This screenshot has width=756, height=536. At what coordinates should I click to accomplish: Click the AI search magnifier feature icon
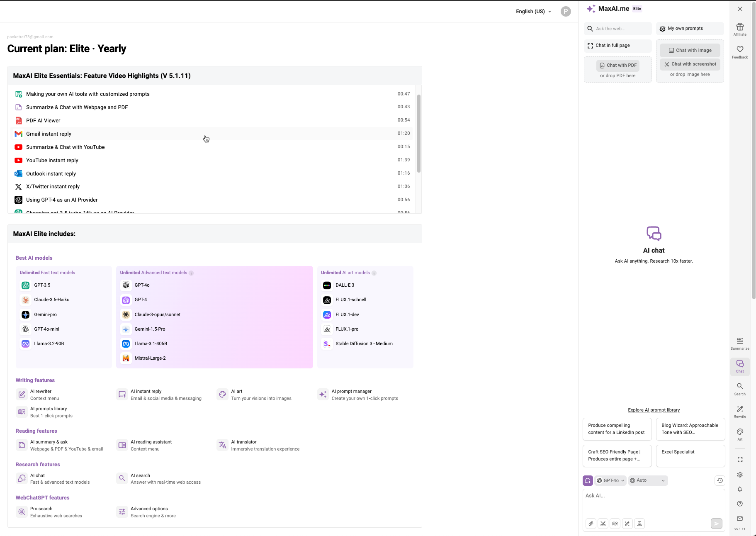122,478
